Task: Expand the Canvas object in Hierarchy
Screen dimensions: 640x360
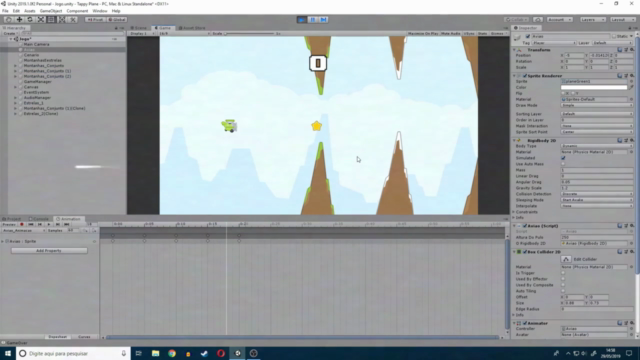Action: click(x=16, y=87)
